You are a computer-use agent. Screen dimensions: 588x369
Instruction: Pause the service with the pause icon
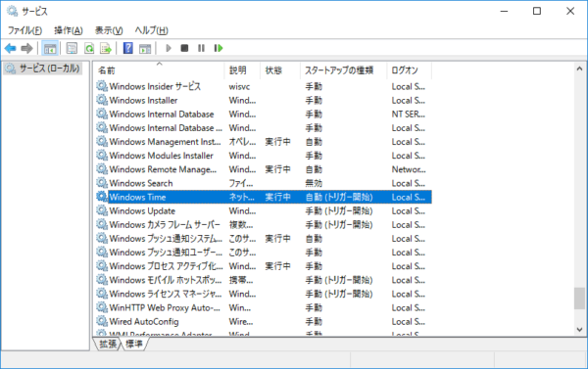coord(201,48)
